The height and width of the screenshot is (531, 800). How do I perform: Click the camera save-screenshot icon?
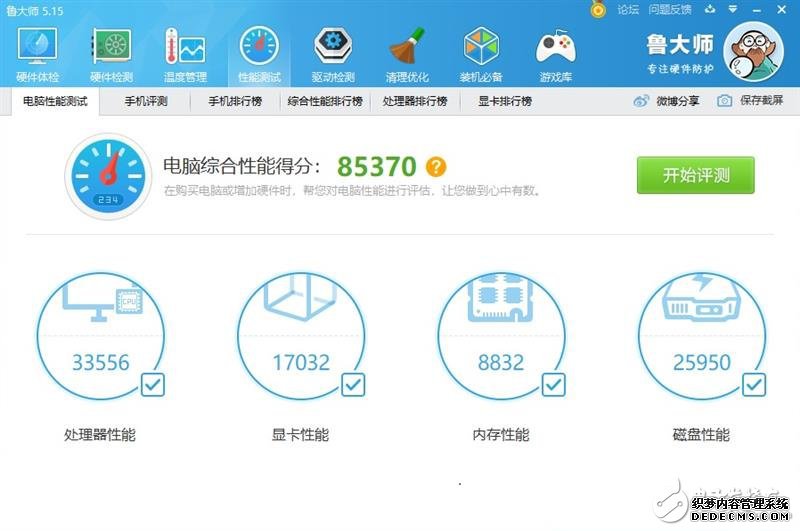tap(724, 101)
